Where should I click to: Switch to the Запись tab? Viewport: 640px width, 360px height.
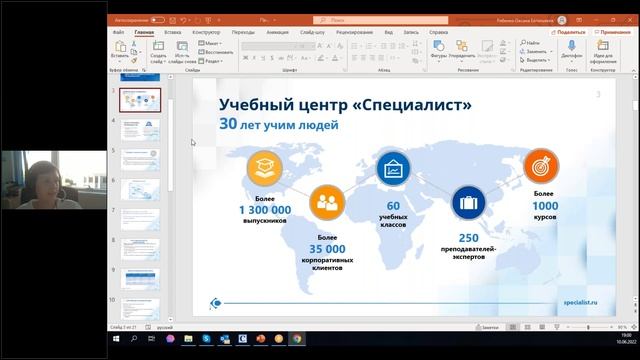[411, 32]
